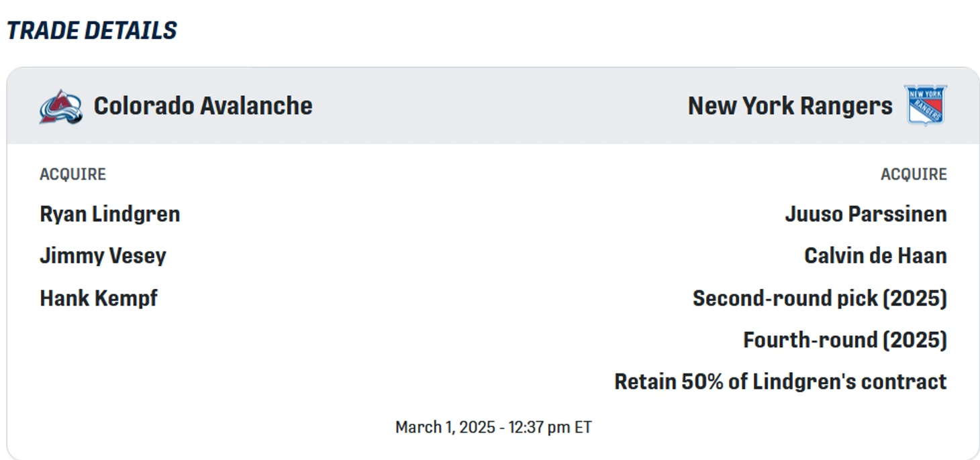Click the right ACQUIRE label under Rangers
The width and height of the screenshot is (980, 460).
point(914,174)
